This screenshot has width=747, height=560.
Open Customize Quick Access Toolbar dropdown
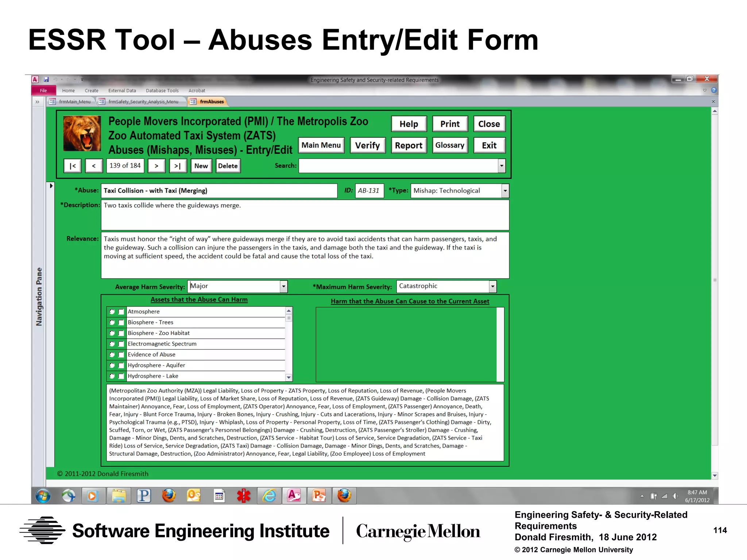tap(82, 79)
